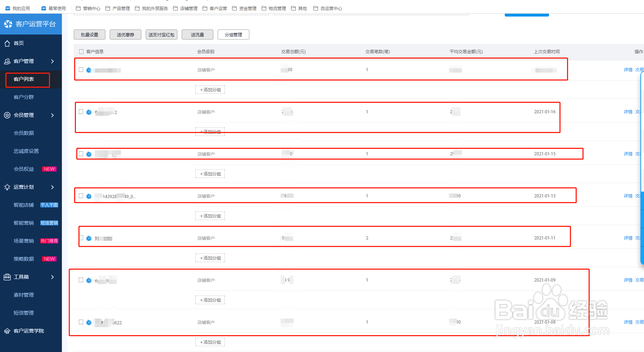Image resolution: width=644 pixels, height=352 pixels.
Task: Collapse the 运营计划 section chevron
Action: (x=53, y=187)
